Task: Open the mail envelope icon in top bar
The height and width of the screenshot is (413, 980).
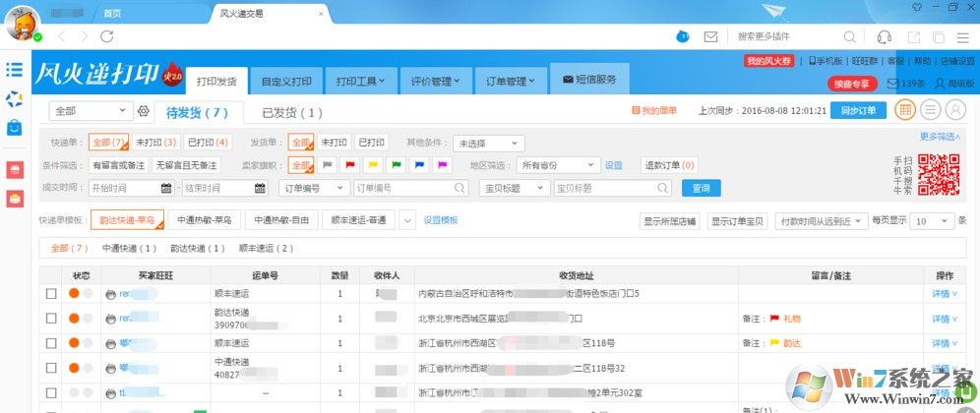Action: [710, 36]
